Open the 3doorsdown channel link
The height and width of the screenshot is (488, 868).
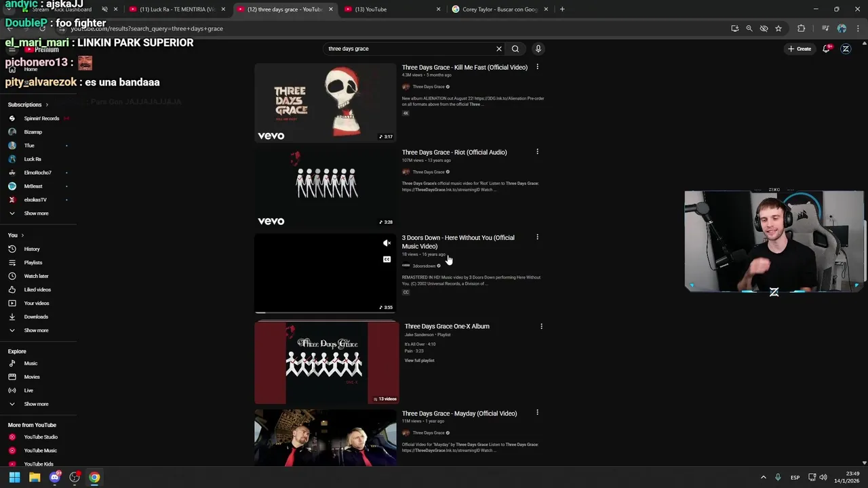click(424, 266)
